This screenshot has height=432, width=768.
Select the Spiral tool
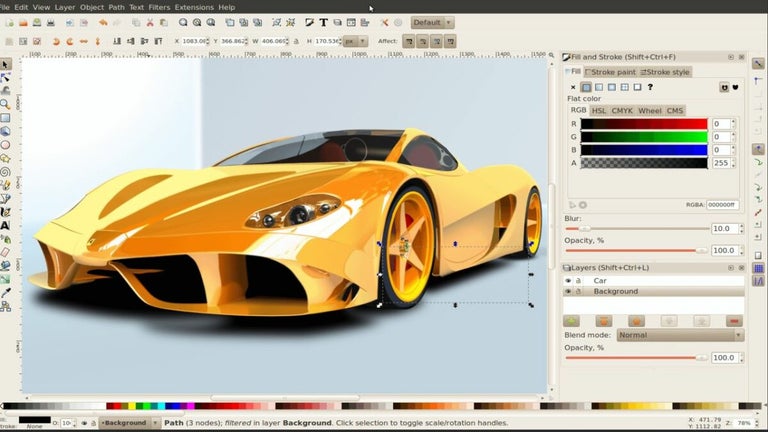(5, 172)
